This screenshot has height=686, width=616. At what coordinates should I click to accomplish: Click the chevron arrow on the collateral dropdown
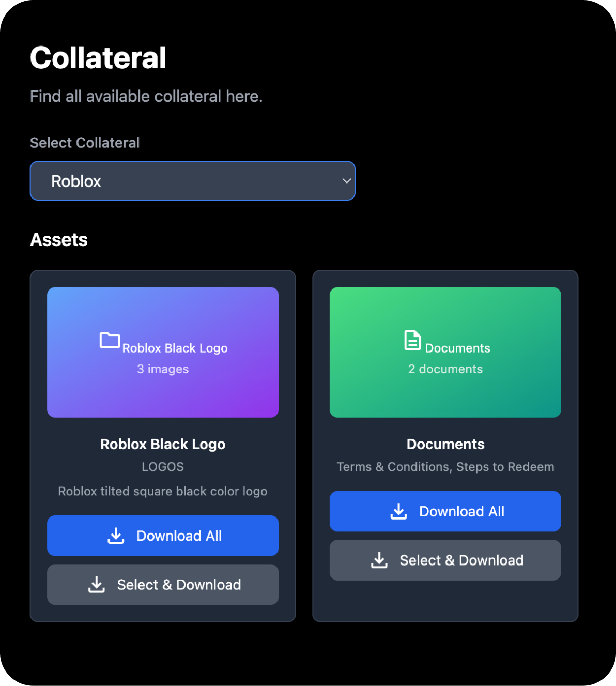(347, 181)
